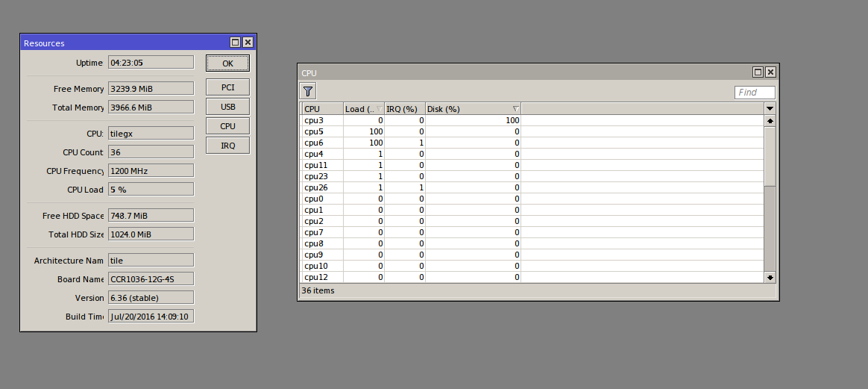Click the Disk value 100 for cpu3

tap(512, 120)
